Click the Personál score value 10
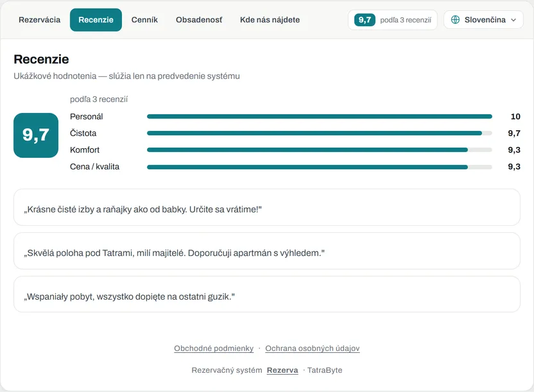Image resolution: width=534 pixels, height=392 pixels. 515,116
